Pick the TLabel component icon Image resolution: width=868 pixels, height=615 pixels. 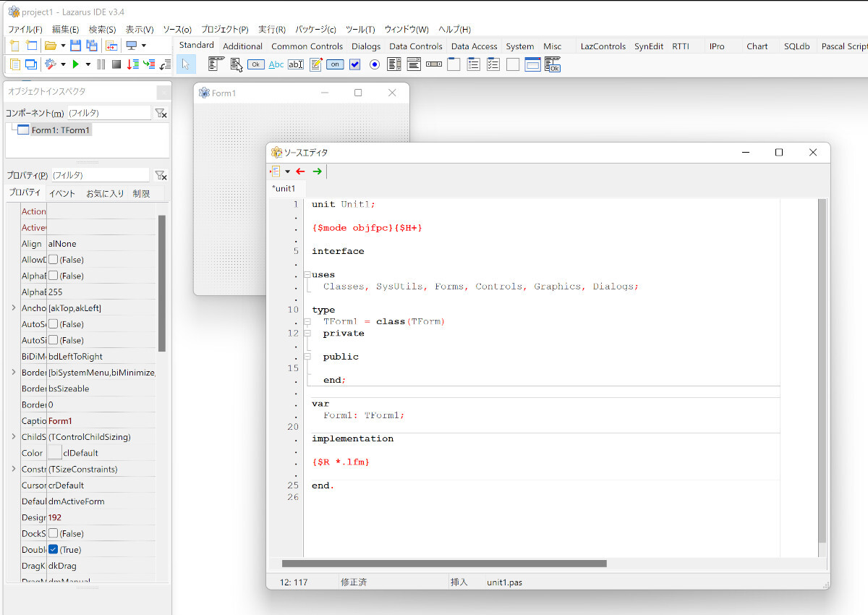coord(276,64)
